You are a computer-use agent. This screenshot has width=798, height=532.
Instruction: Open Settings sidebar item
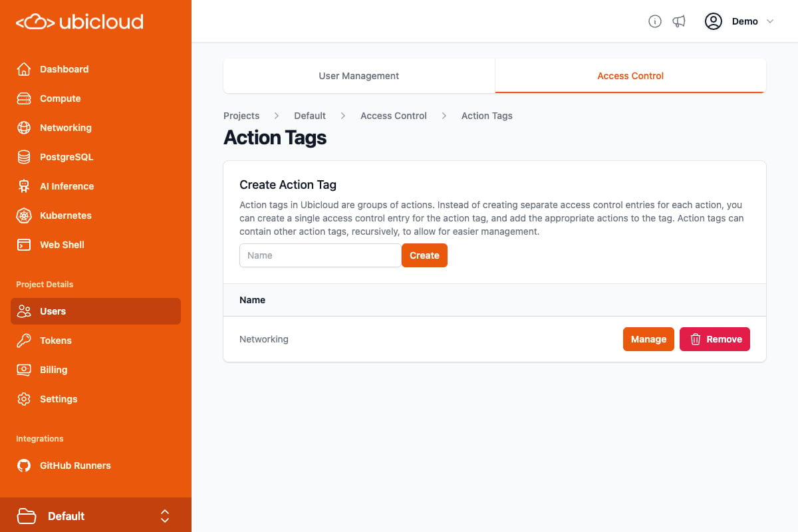click(x=96, y=399)
